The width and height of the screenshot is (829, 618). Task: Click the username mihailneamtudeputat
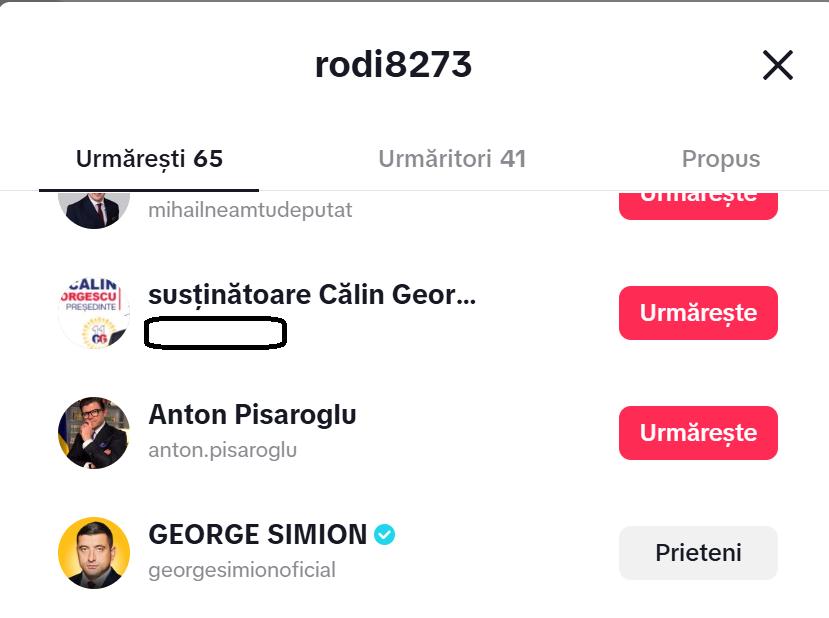click(x=250, y=209)
